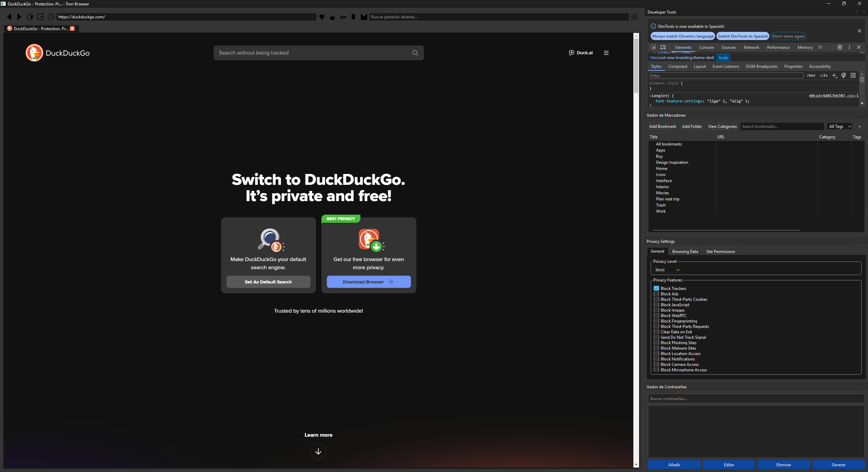Add a new style rule with the plus icon
The image size is (868, 472).
coord(834,75)
